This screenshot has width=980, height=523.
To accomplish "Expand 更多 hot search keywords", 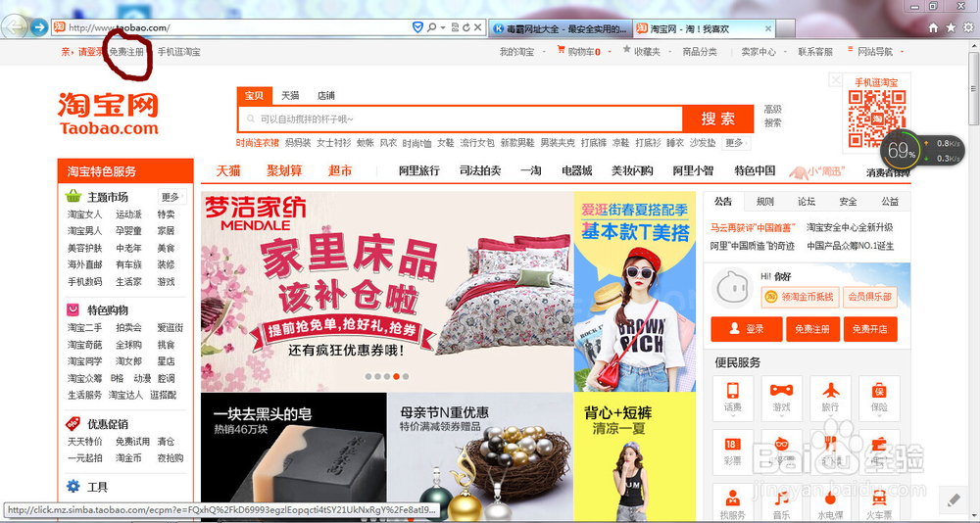I will 736,143.
